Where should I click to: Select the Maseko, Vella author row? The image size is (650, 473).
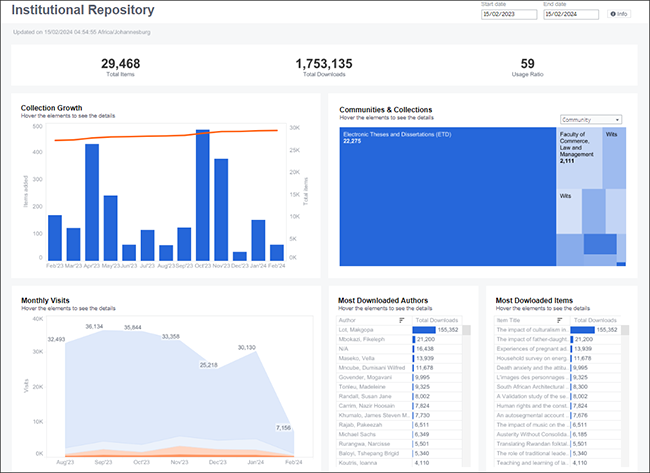coord(399,358)
